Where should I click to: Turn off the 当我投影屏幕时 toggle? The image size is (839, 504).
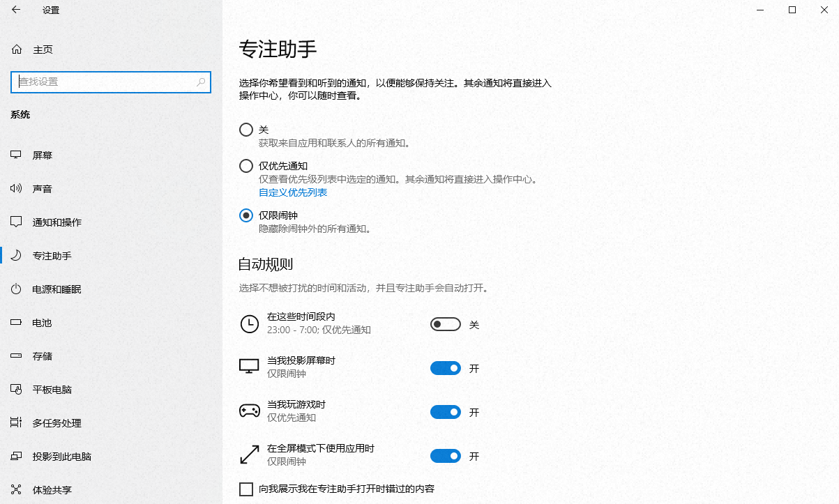coord(445,368)
